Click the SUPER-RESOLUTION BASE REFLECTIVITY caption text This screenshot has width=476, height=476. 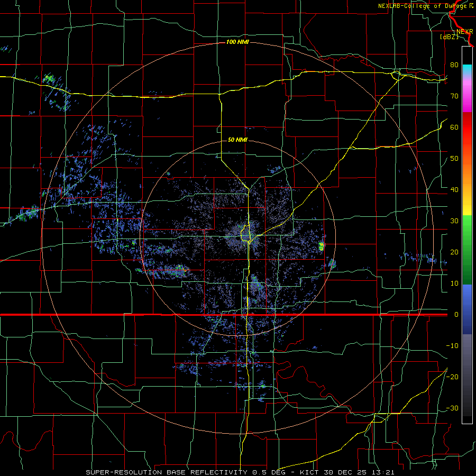pyautogui.click(x=167, y=472)
